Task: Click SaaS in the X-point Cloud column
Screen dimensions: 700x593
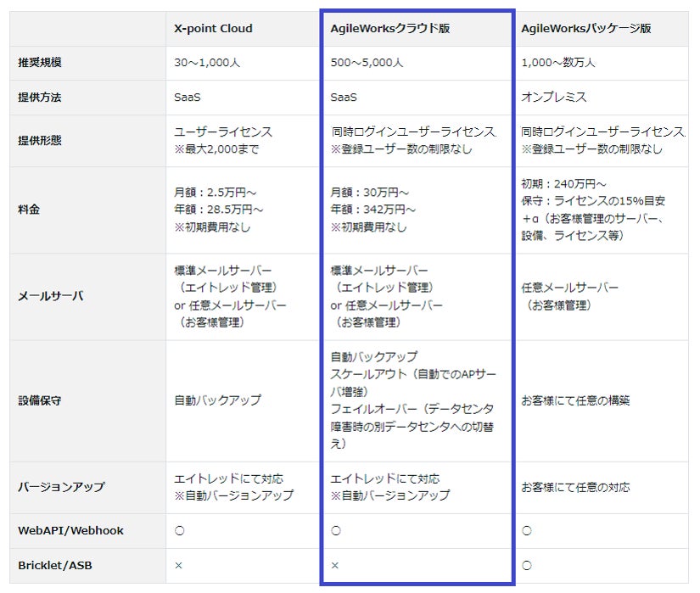Action: point(187,98)
